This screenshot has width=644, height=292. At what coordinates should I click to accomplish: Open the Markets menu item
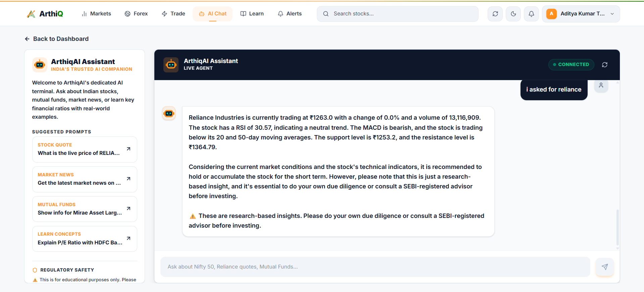coord(96,14)
